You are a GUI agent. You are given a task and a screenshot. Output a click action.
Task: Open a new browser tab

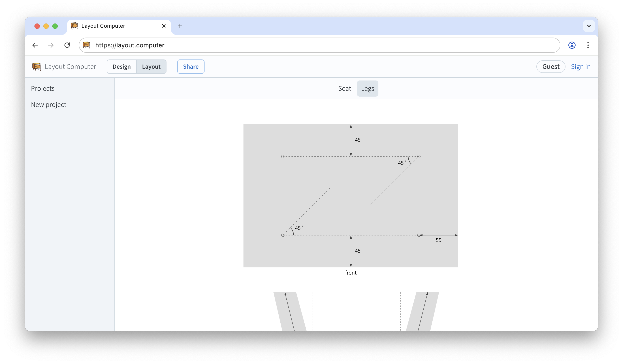[x=180, y=26]
